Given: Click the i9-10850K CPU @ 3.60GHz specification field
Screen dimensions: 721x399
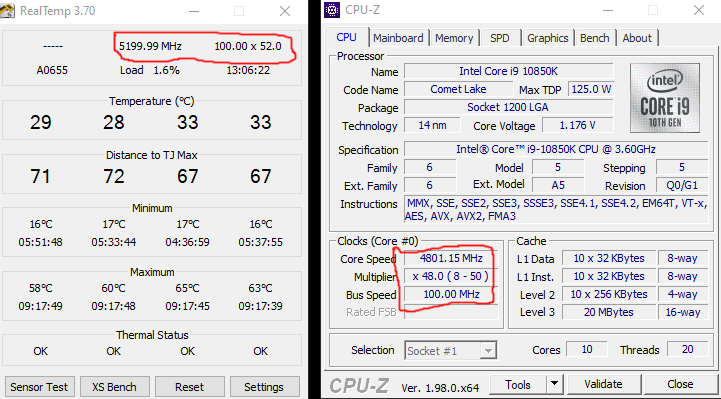Looking at the screenshot, I should [556, 149].
